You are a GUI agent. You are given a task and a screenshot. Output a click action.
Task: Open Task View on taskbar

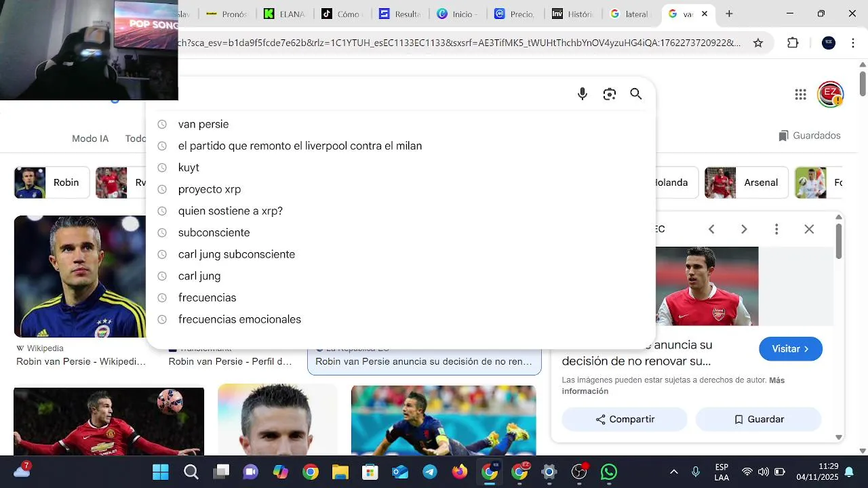pyautogui.click(x=221, y=472)
